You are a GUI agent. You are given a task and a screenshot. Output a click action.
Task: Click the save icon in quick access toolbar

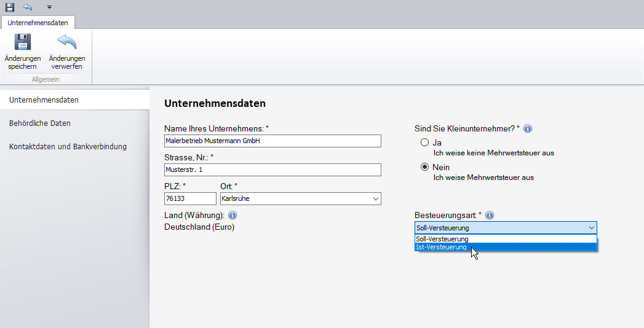click(10, 7)
